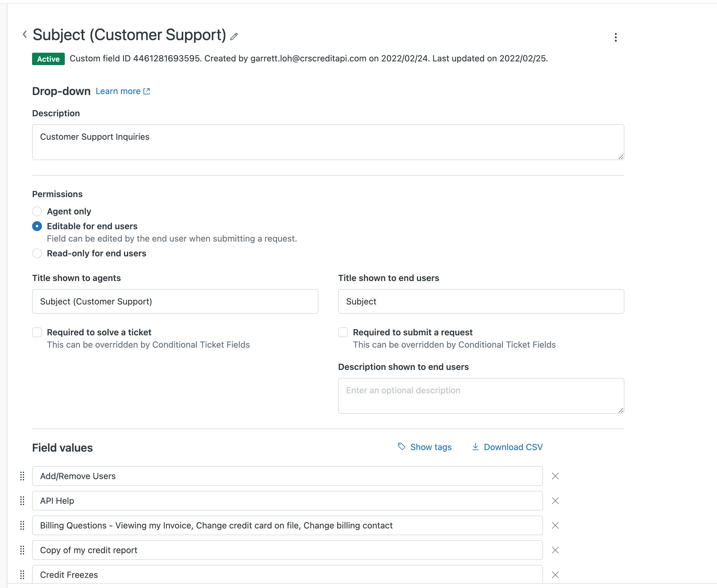Click the drag handle beside API Help
The image size is (717, 588).
click(22, 501)
